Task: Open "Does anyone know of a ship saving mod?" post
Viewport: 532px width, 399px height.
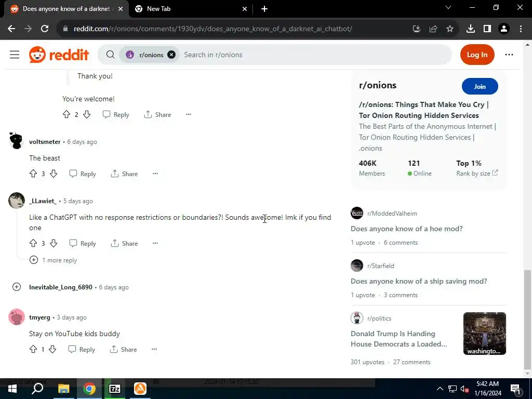Action: click(x=419, y=281)
